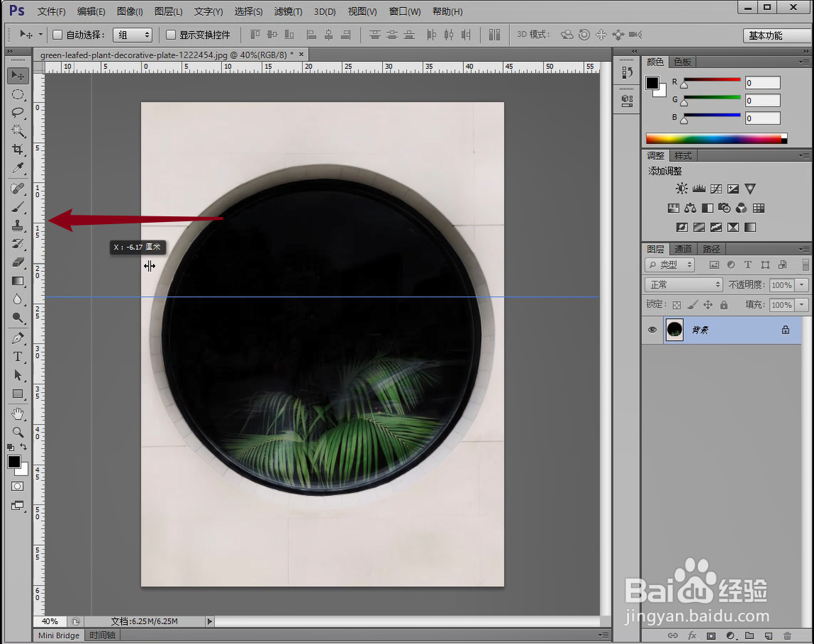Click the add layer mask icon
This screenshot has height=644, width=814.
(x=711, y=635)
